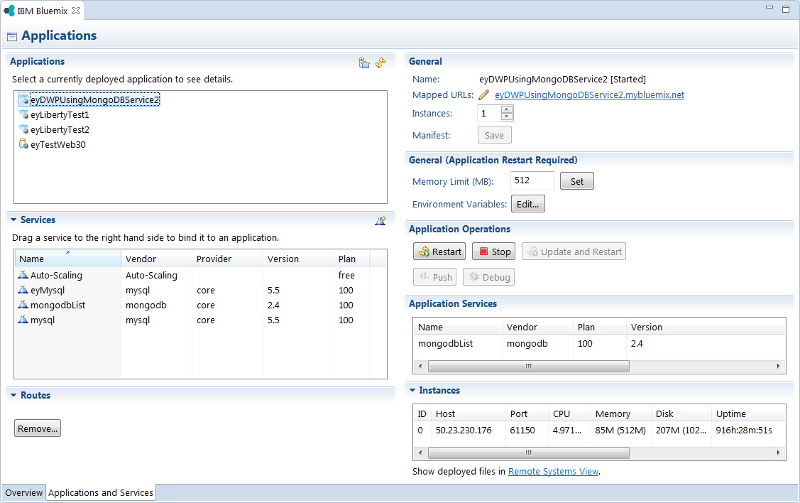Screen dimensions: 800x503
Task: Click the eyDWPUsingMongoDBService2 application icon
Action: pyautogui.click(x=23, y=99)
